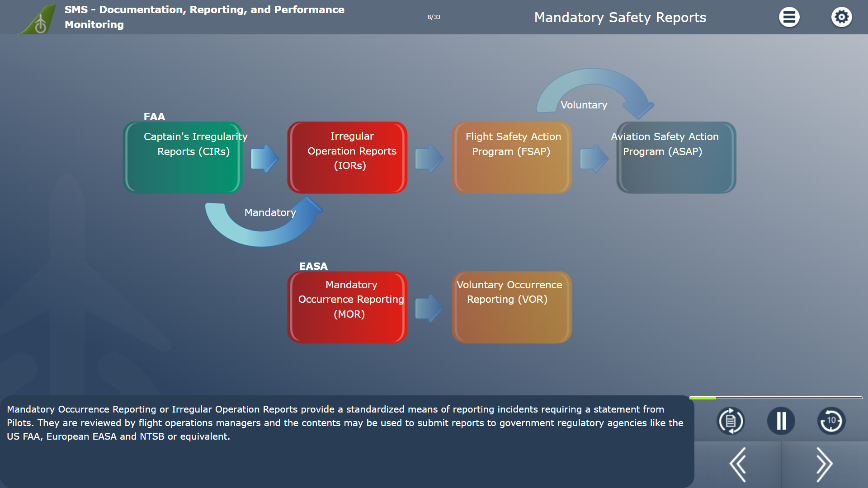Go to the previous slide
The image size is (868, 488).
(x=738, y=465)
